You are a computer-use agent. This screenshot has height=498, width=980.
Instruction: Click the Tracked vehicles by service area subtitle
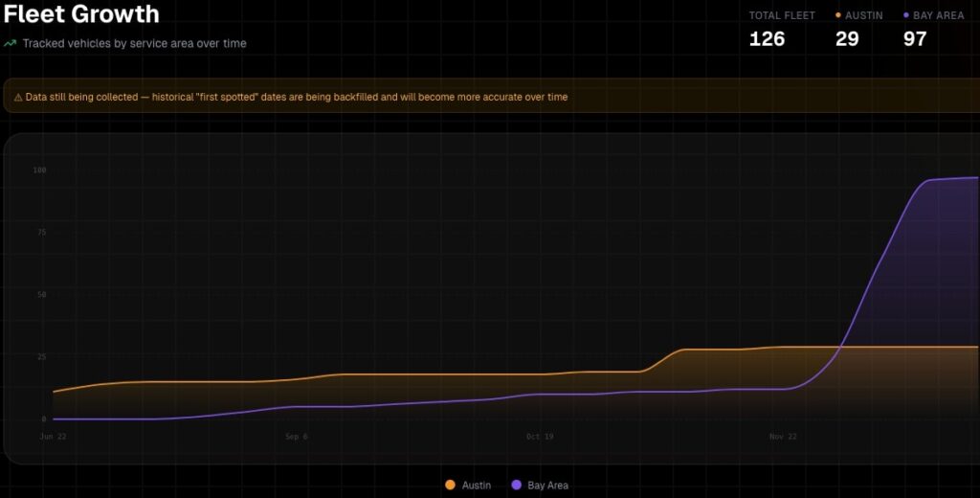tap(134, 44)
